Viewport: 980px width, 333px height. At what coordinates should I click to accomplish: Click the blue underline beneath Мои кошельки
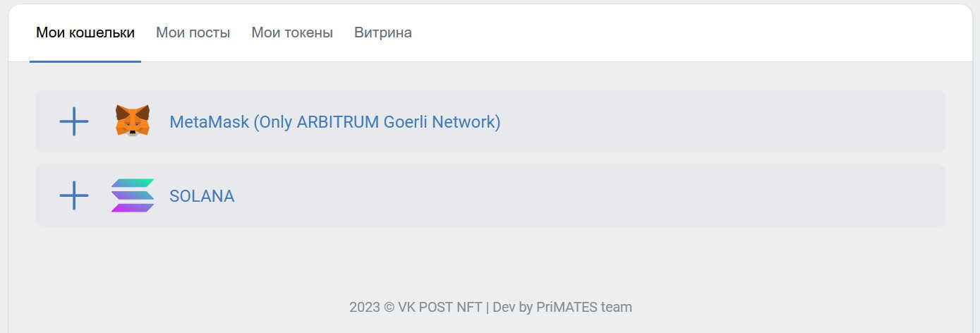click(85, 61)
